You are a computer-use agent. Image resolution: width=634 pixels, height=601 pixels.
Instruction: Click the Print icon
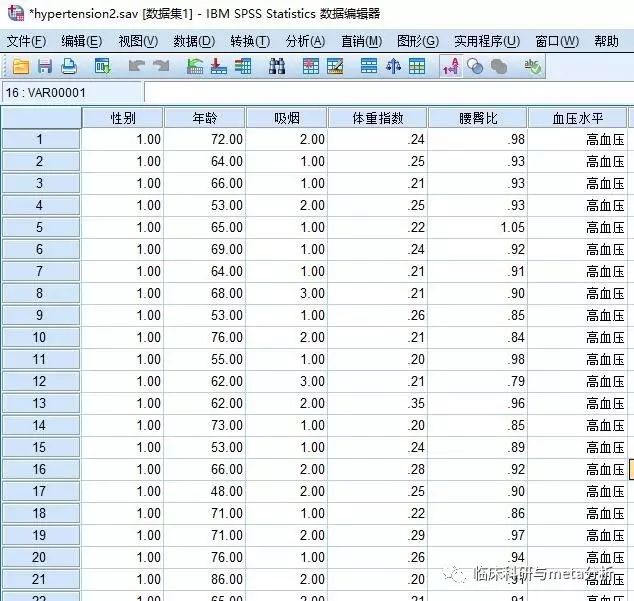pyautogui.click(x=69, y=66)
